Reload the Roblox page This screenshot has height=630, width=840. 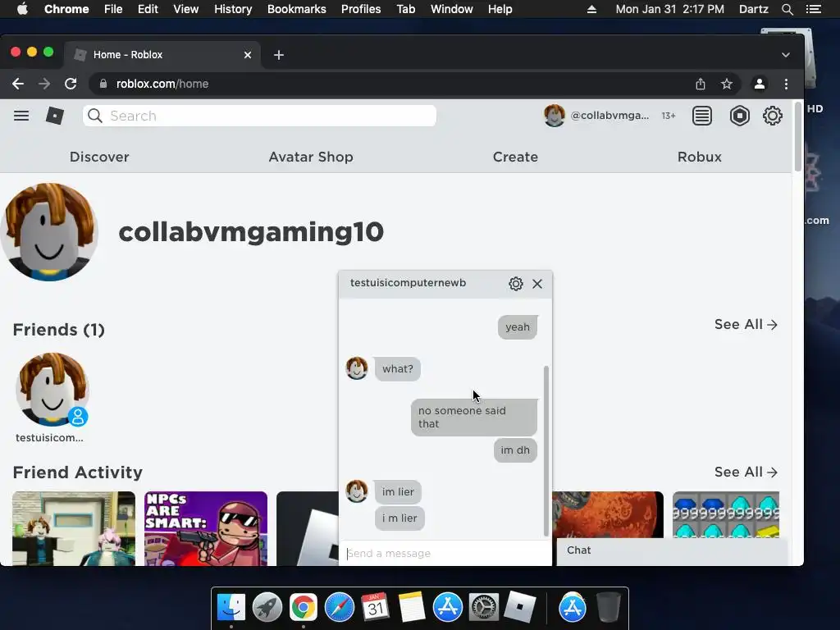click(71, 84)
